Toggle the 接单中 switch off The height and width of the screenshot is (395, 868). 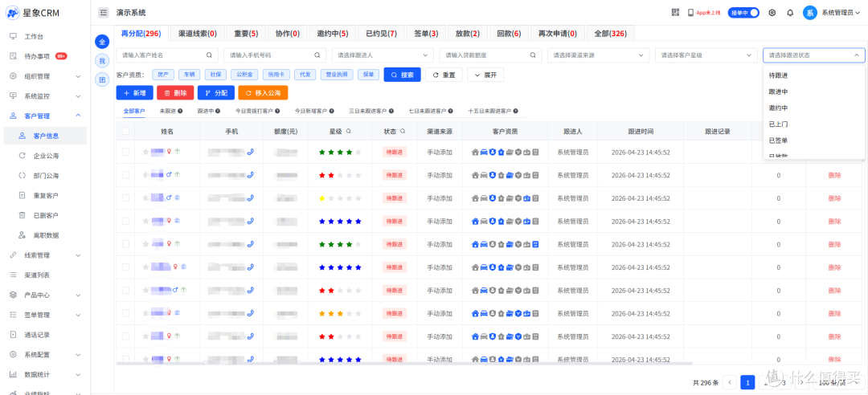pyautogui.click(x=743, y=13)
